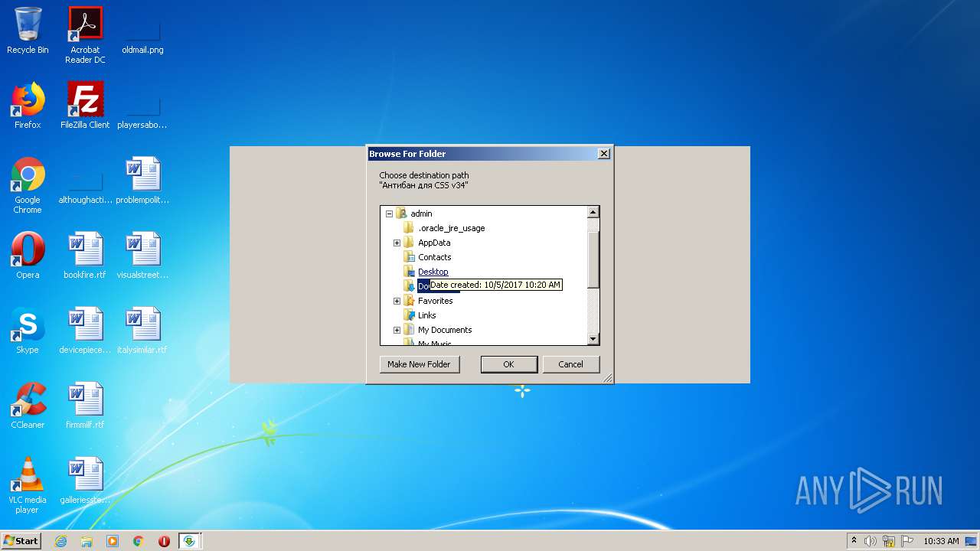Open Firefox desktop shortcut
Image resolution: width=980 pixels, height=551 pixels.
pos(28,106)
